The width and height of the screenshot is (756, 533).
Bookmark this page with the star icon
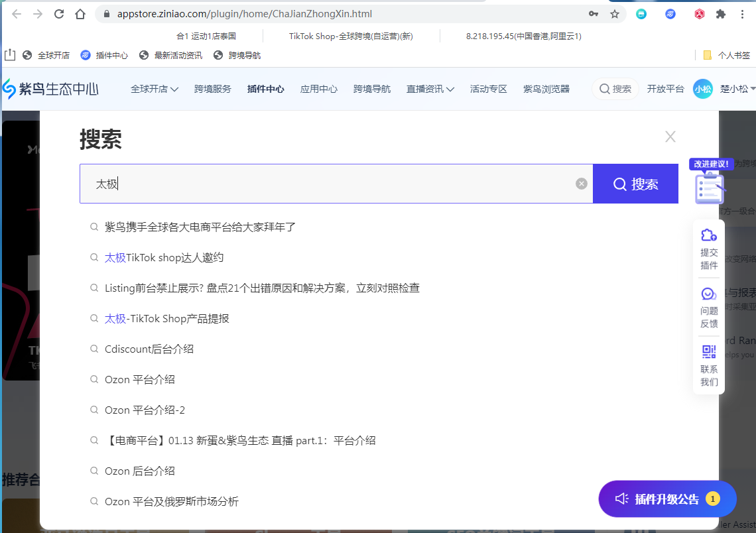tap(615, 14)
